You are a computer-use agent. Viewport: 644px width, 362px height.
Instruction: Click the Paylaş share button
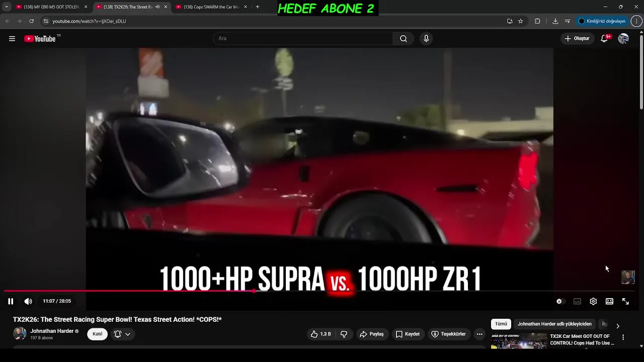coord(371,334)
